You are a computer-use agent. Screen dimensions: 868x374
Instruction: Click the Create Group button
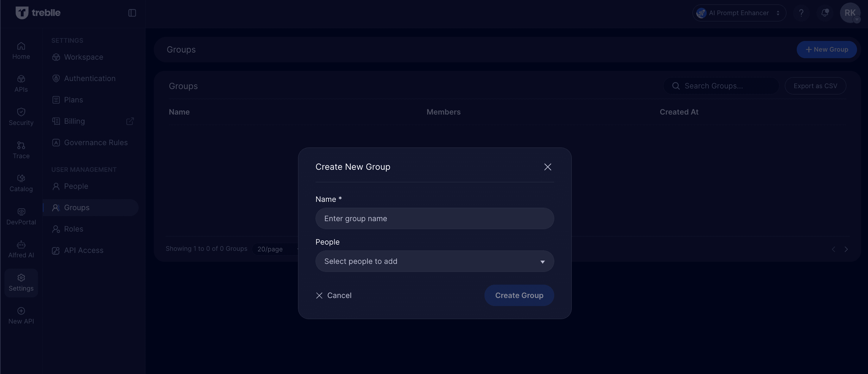pos(519,295)
